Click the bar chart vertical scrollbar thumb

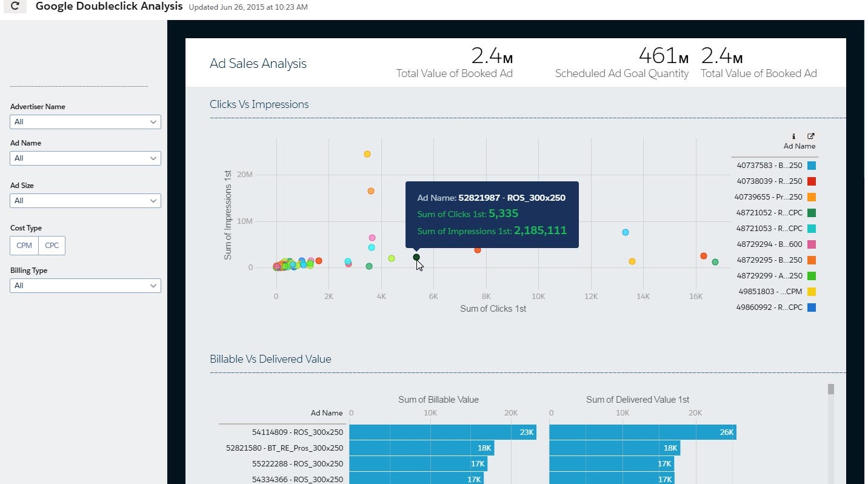(831, 389)
